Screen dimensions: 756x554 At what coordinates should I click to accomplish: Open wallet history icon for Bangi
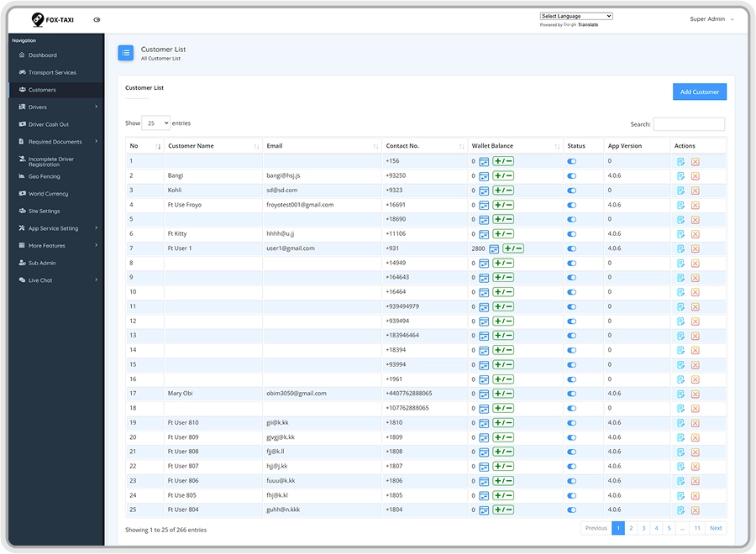point(484,175)
